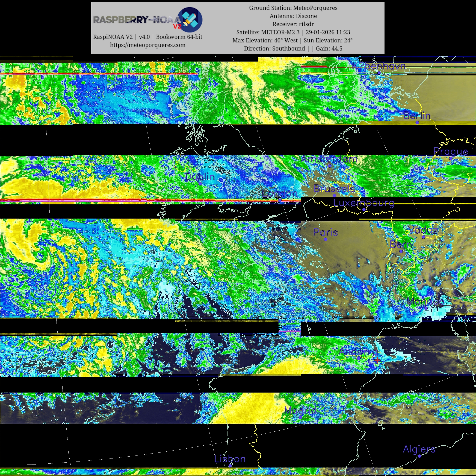Click the meteoporqueres.com website URL

(x=148, y=45)
